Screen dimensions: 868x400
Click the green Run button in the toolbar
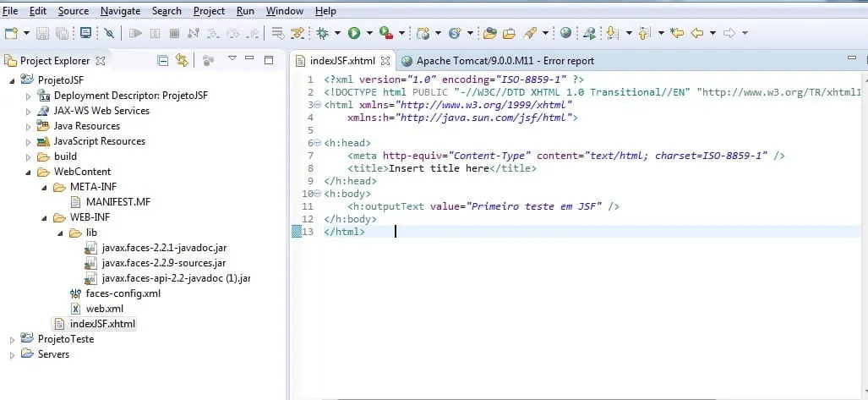pyautogui.click(x=354, y=33)
